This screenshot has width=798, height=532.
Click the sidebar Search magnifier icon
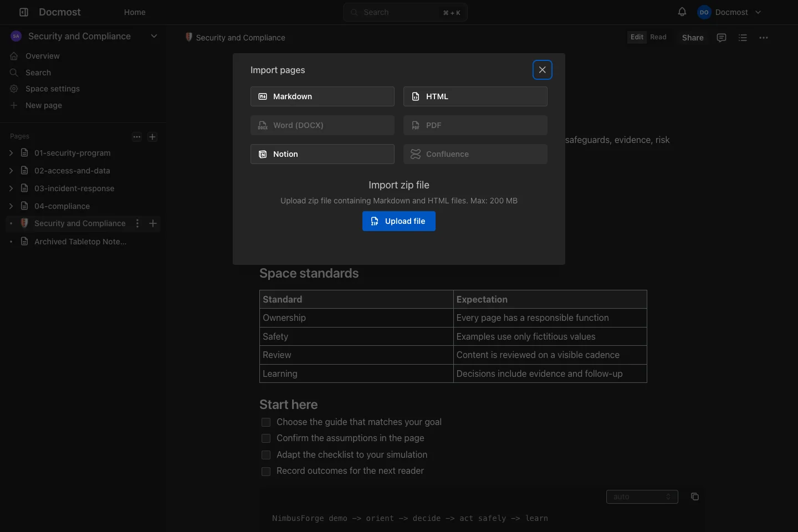click(14, 73)
